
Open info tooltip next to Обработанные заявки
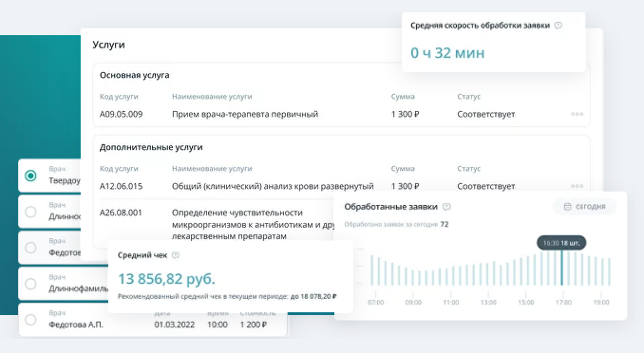point(446,207)
